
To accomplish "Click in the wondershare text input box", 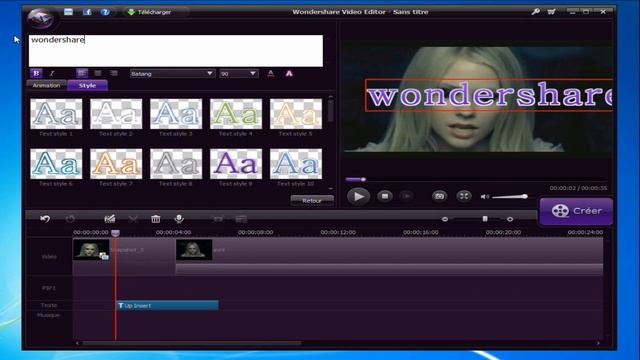I will coord(176,51).
